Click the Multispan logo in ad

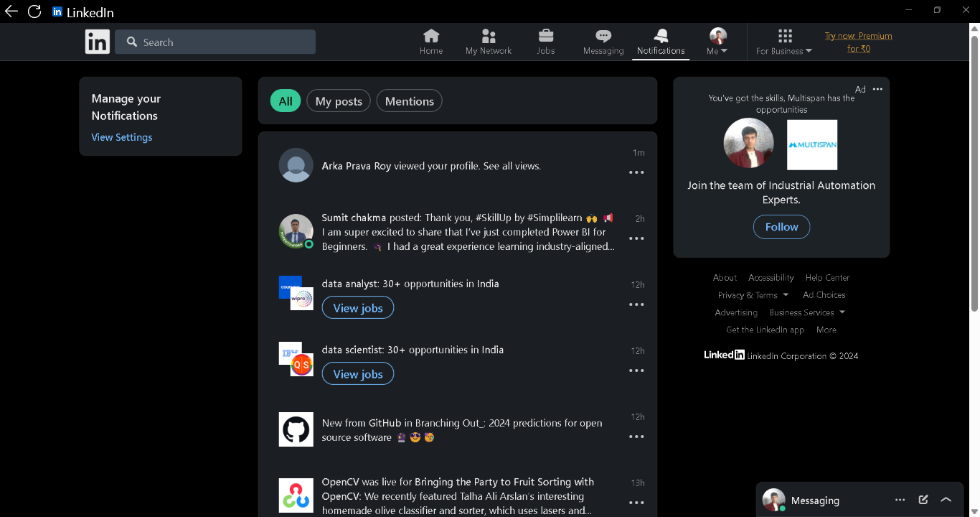(812, 144)
